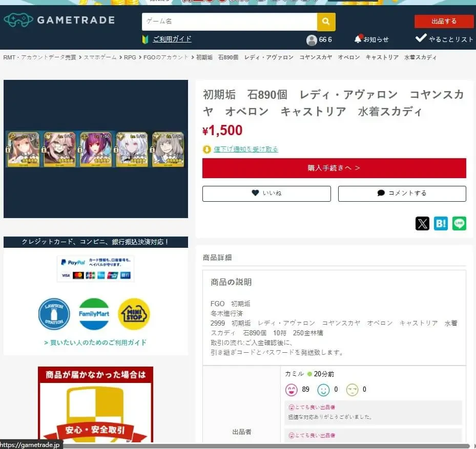
Task: Click the 値下げ通知を受け取る link
Action: (x=246, y=149)
